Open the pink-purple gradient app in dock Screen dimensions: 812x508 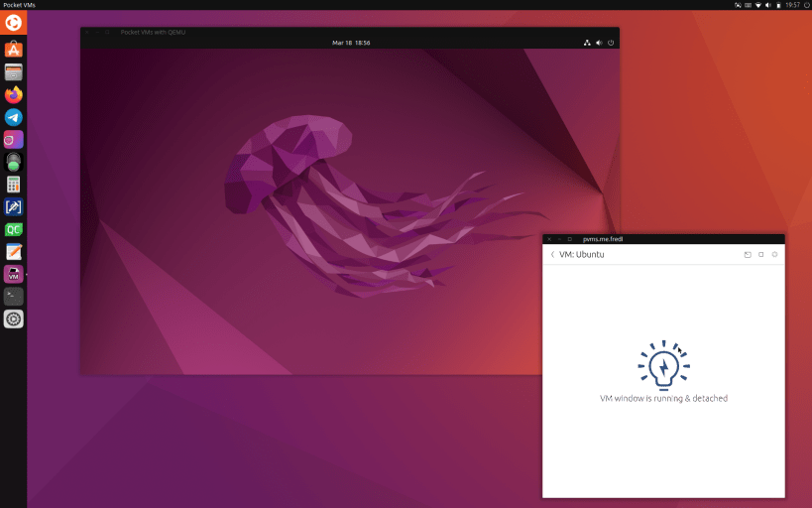(14, 140)
